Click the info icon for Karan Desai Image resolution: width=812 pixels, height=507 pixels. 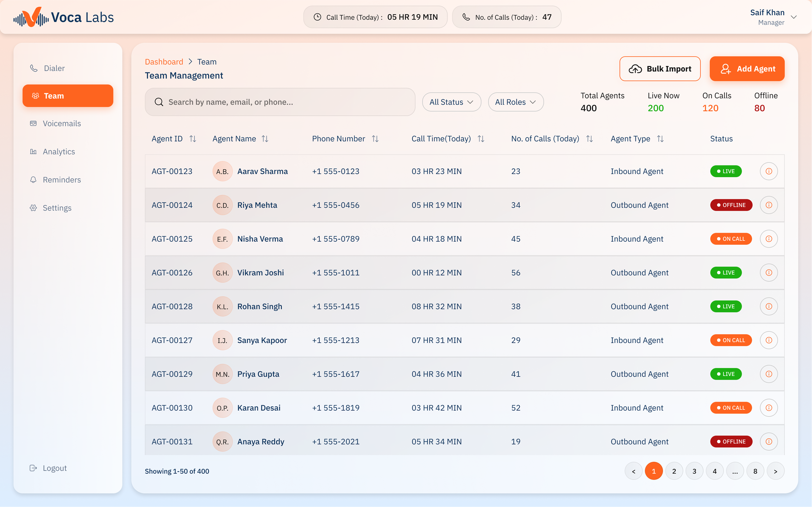click(769, 408)
